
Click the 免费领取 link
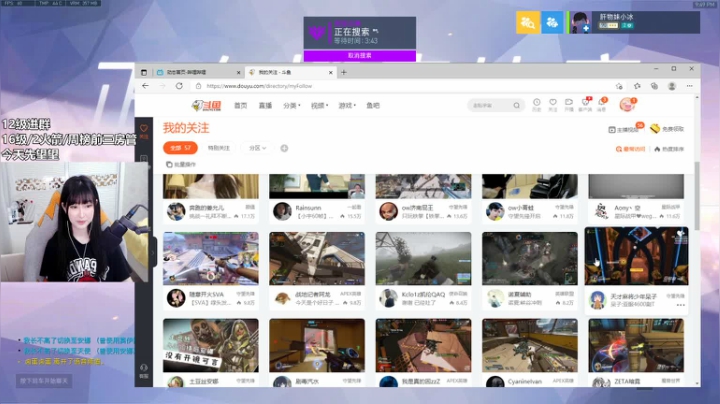pos(667,129)
